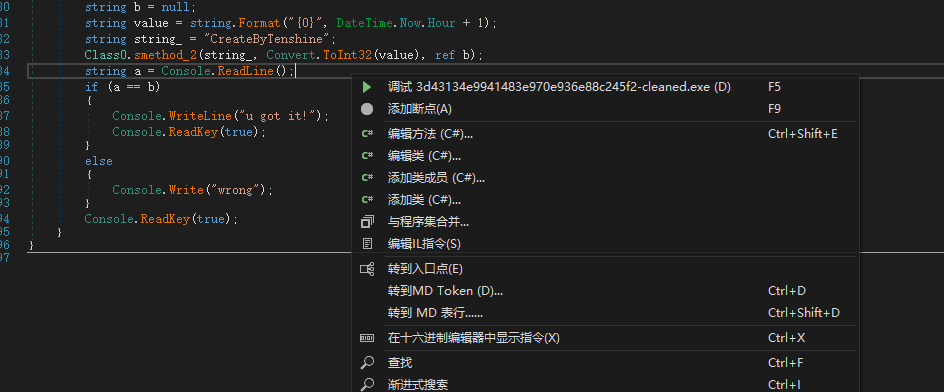The width and height of the screenshot is (944, 392).
Task: Select 在十六进制编辑器中显示指令(X)
Action: [605, 338]
